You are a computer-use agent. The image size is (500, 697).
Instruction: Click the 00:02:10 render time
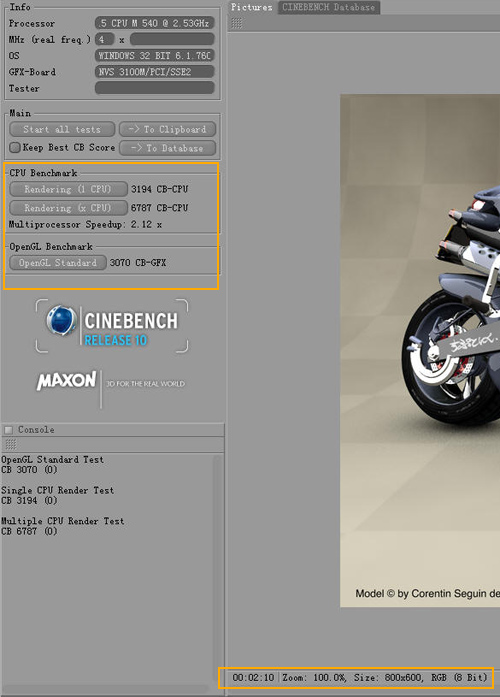pos(253,677)
